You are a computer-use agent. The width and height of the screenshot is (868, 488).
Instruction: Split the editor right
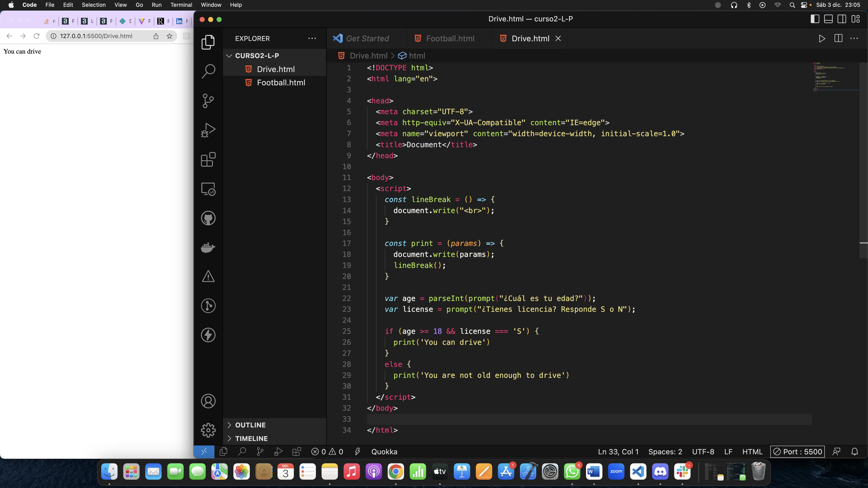point(838,38)
